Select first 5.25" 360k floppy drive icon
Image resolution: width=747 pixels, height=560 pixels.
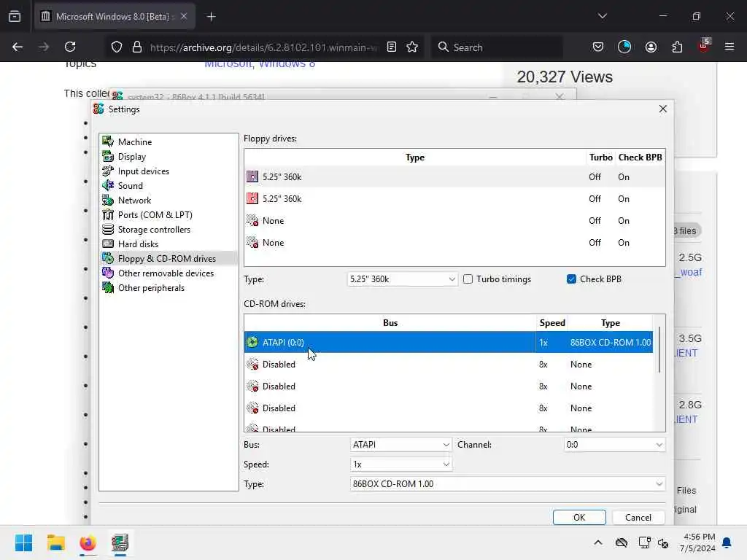coord(252,176)
